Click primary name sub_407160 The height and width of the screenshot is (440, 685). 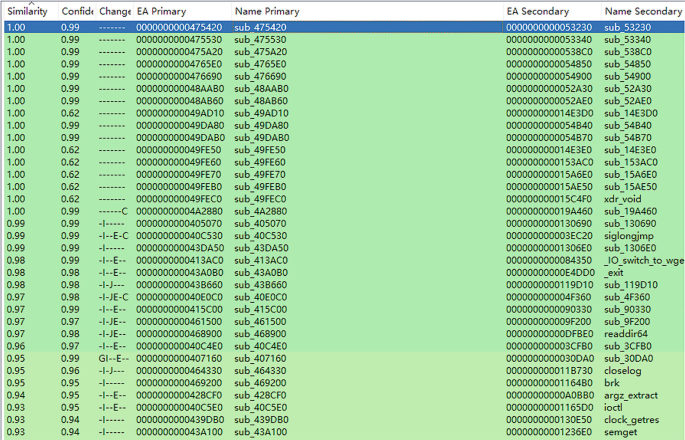258,357
